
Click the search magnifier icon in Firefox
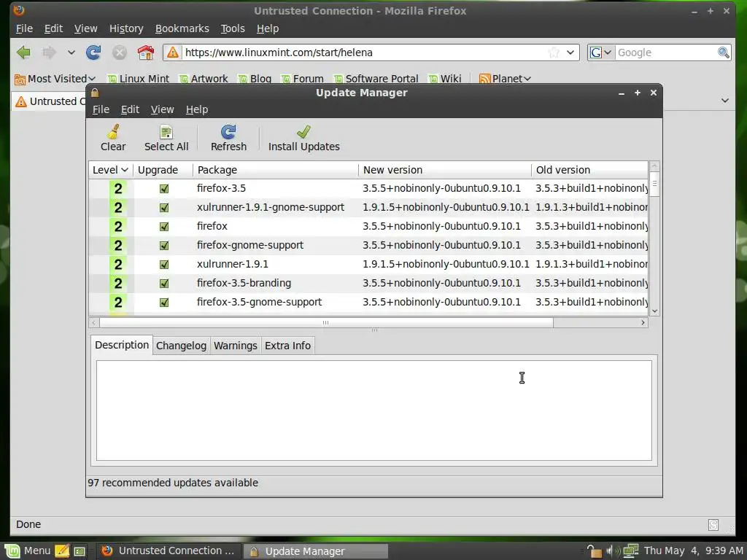723,52
